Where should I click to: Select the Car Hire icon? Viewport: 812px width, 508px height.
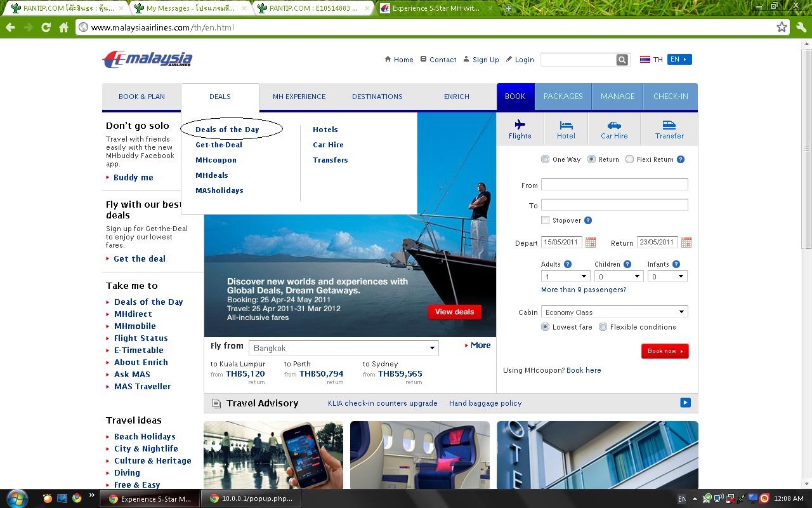(x=614, y=129)
